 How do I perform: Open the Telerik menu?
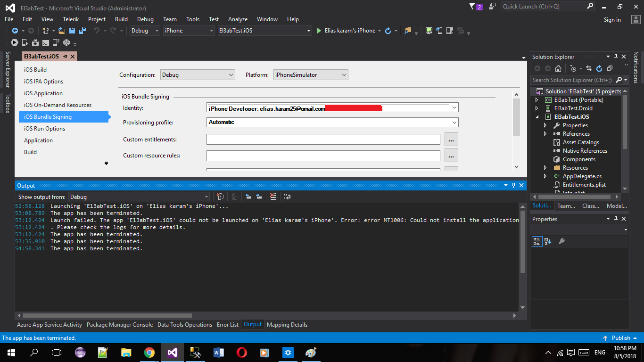point(71,19)
